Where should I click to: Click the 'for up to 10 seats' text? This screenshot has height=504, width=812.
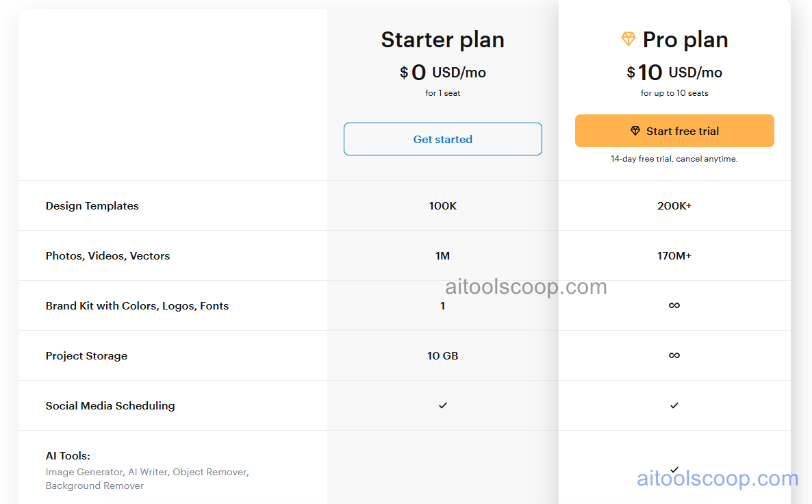pos(674,93)
